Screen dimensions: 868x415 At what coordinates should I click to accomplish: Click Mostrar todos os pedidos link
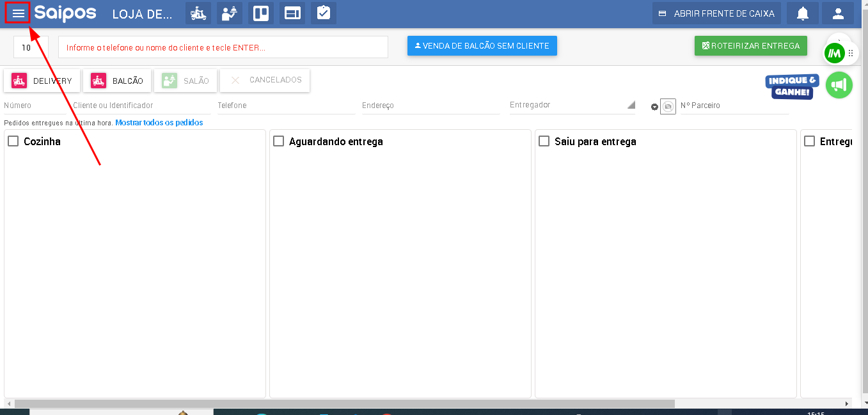pyautogui.click(x=159, y=123)
